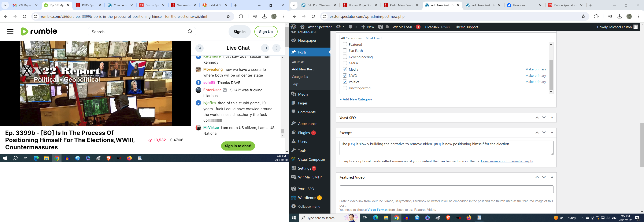This screenshot has height=222, width=644.
Task: Collapse the Excerpt panel
Action: [552, 133]
